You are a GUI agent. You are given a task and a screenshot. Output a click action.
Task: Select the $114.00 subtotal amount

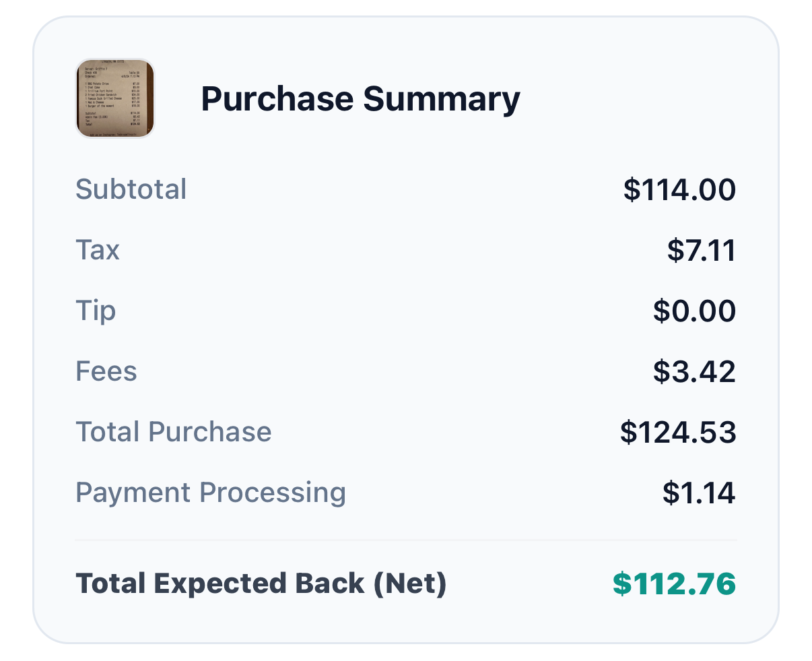pos(680,189)
